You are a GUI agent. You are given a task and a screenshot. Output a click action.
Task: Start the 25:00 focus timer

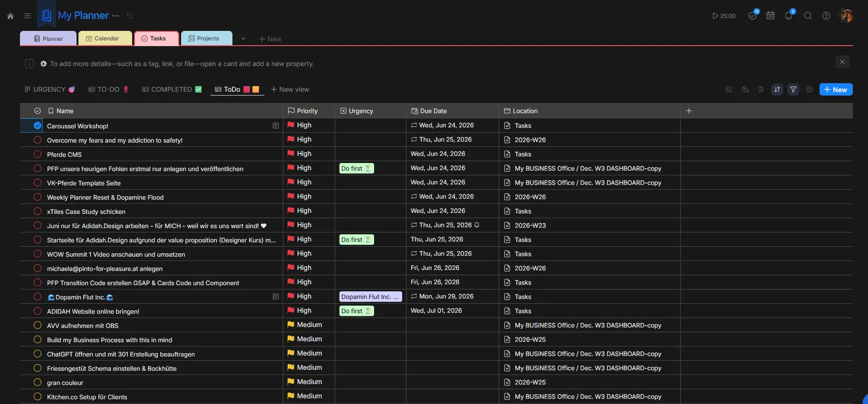724,16
